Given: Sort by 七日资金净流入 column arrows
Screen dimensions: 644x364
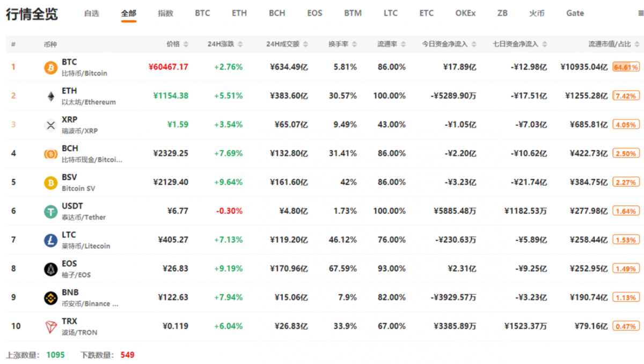Looking at the screenshot, I should pyautogui.click(x=544, y=44).
